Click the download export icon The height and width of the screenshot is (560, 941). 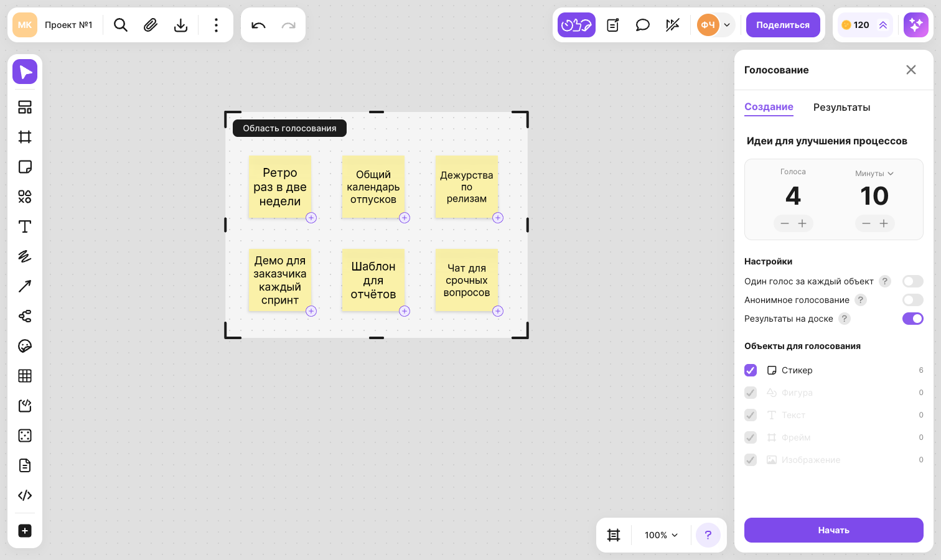coord(180,25)
